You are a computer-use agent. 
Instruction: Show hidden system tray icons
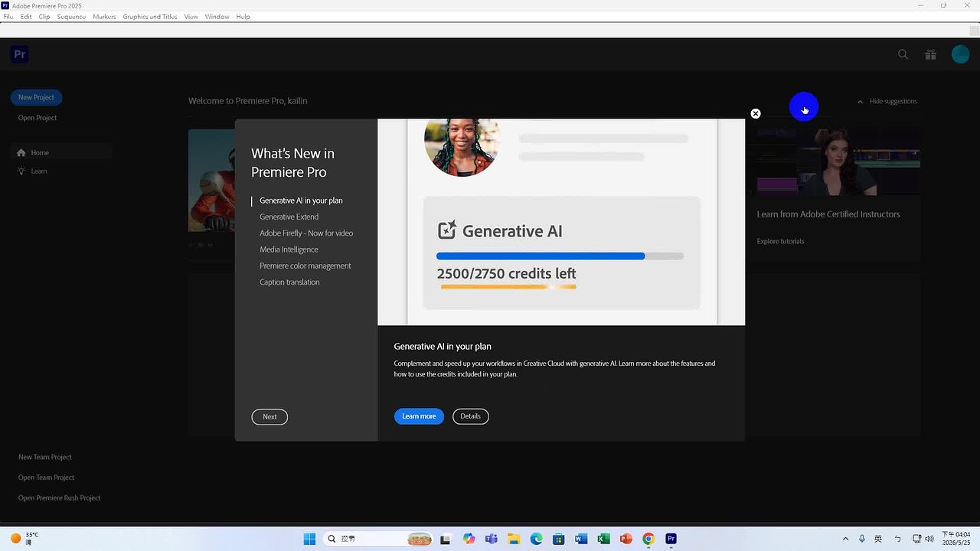coord(845,539)
